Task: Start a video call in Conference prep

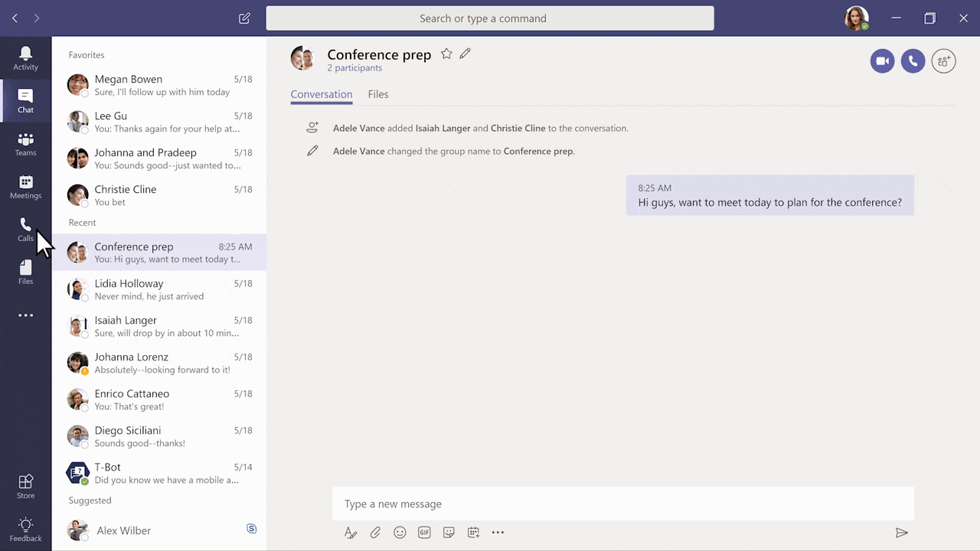Action: tap(882, 61)
